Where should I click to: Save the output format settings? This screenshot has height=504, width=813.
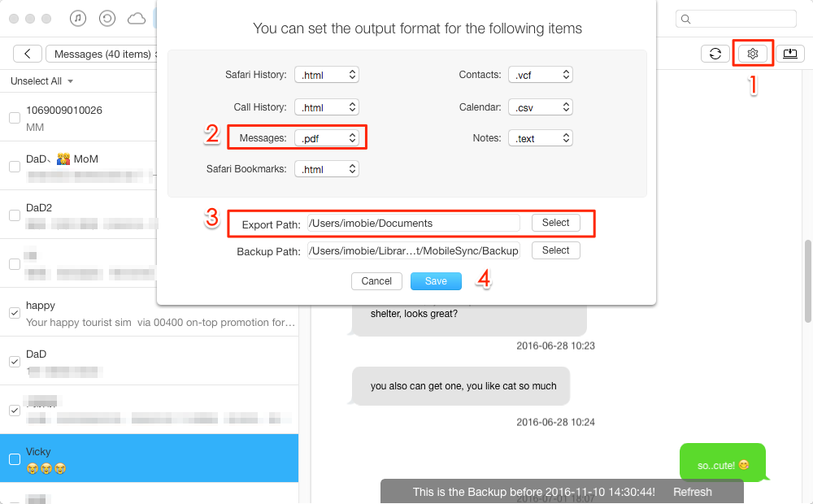pyautogui.click(x=436, y=281)
